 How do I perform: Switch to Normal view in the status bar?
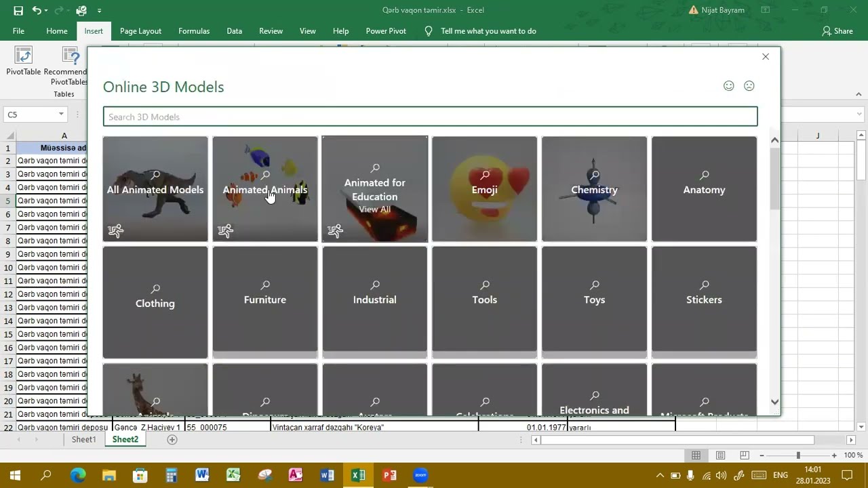click(x=696, y=455)
